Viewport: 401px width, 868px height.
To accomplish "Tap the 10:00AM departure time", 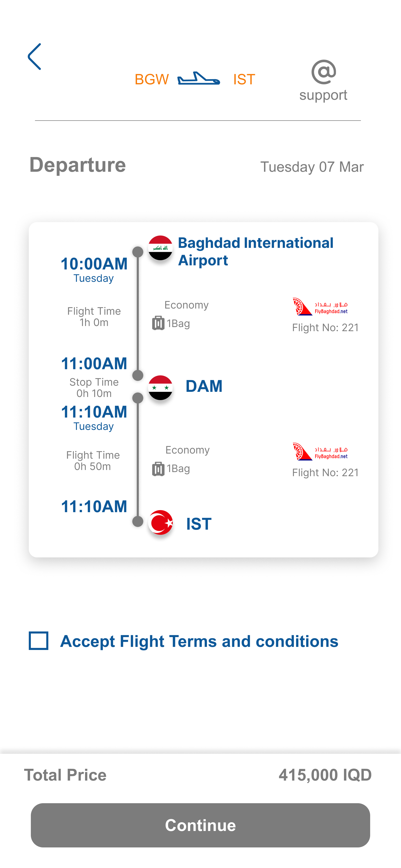I will 94,264.
